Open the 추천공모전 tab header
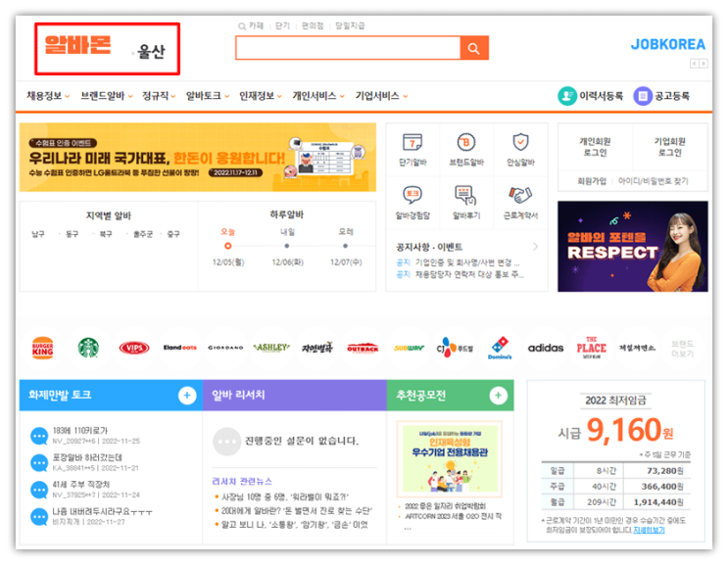728x565 pixels. pos(451,396)
